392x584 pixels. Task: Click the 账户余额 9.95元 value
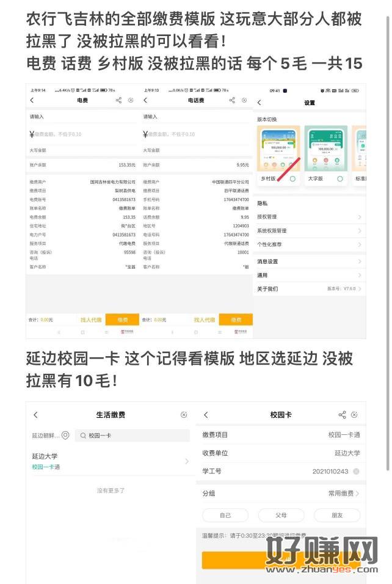(x=242, y=165)
